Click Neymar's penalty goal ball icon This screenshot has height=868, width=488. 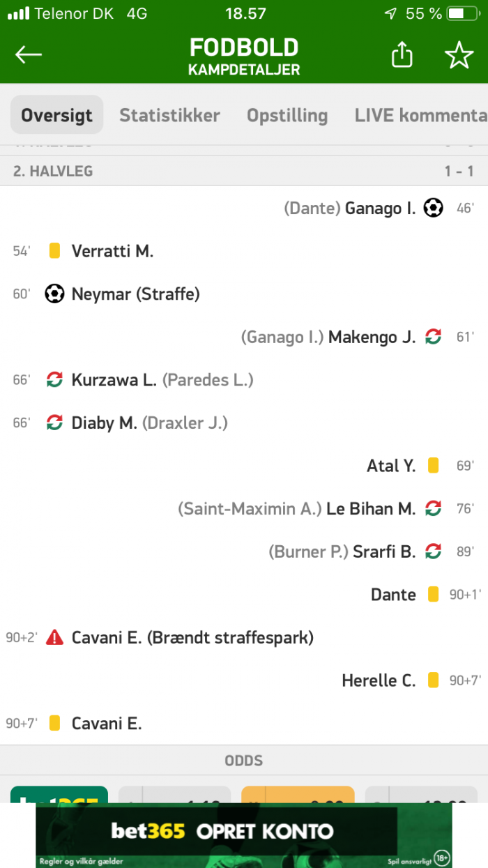point(54,294)
